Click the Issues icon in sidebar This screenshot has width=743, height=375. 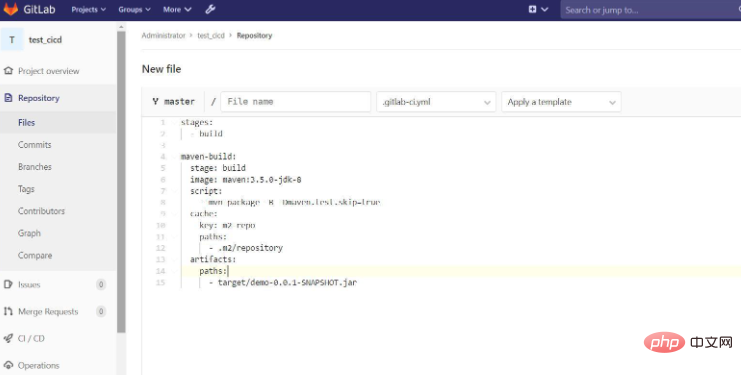[8, 284]
